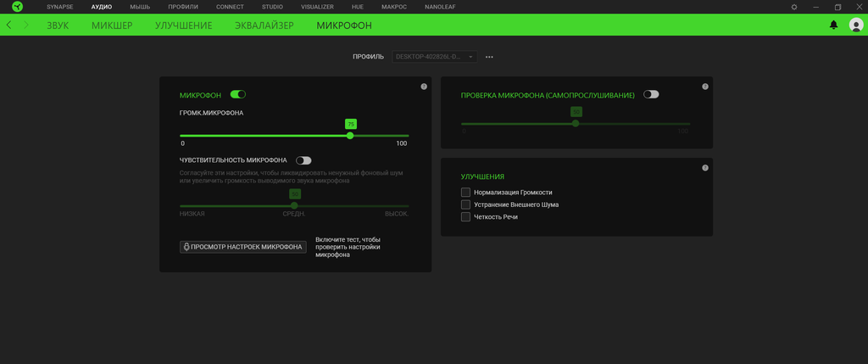Open the CONNECT tab

pos(230,7)
